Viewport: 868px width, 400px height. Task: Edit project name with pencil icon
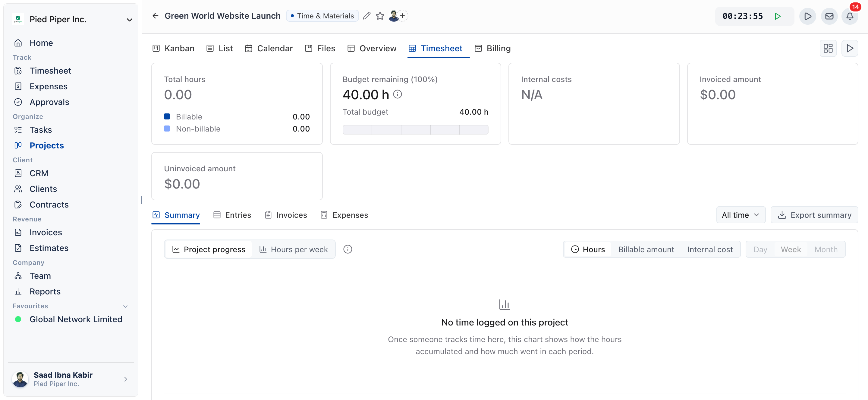click(x=366, y=16)
